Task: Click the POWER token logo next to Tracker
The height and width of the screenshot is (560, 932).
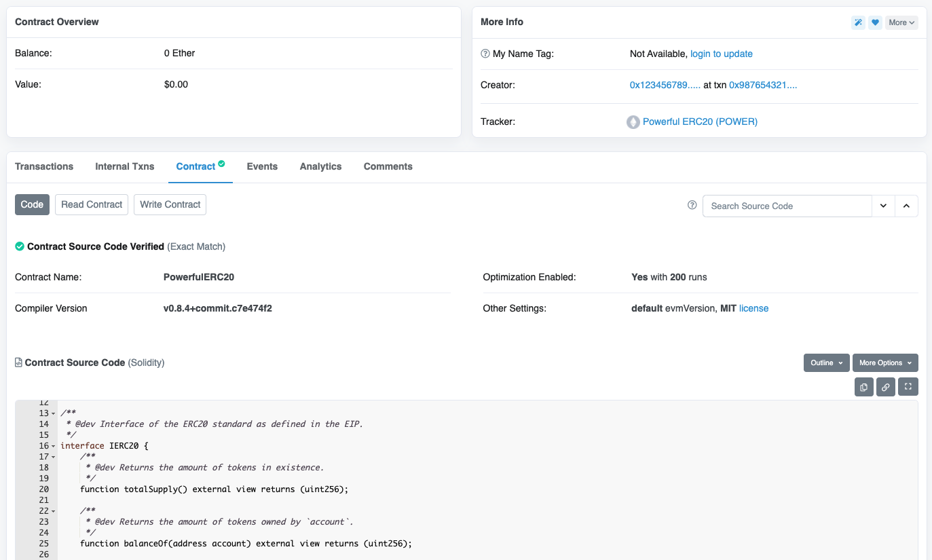Action: click(x=633, y=122)
